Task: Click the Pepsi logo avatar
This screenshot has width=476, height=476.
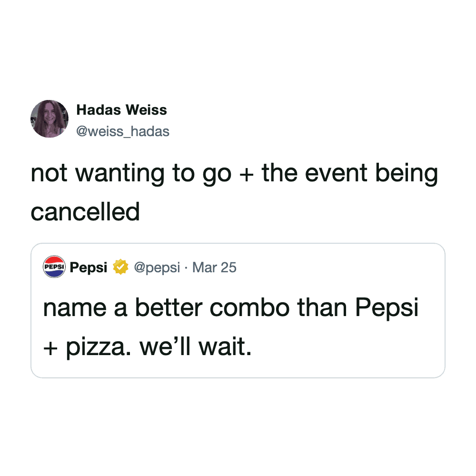Action: pyautogui.click(x=54, y=267)
